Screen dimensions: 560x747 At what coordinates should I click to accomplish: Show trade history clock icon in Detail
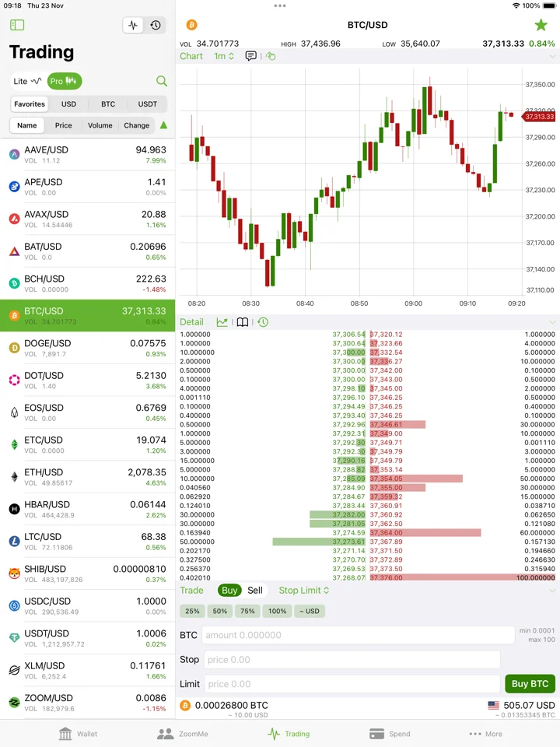pyautogui.click(x=263, y=322)
